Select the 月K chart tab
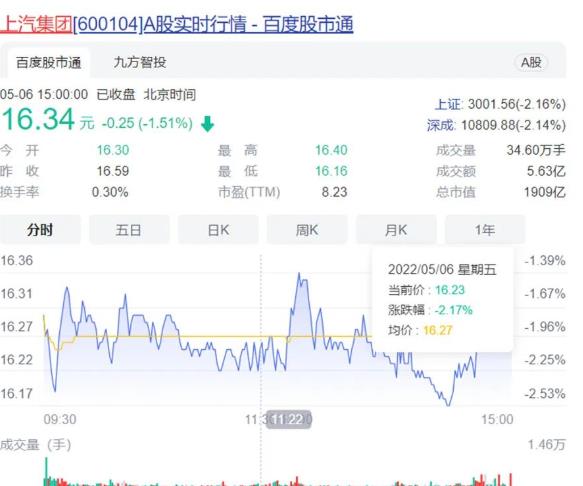This screenshot has width=583, height=486. (x=396, y=230)
